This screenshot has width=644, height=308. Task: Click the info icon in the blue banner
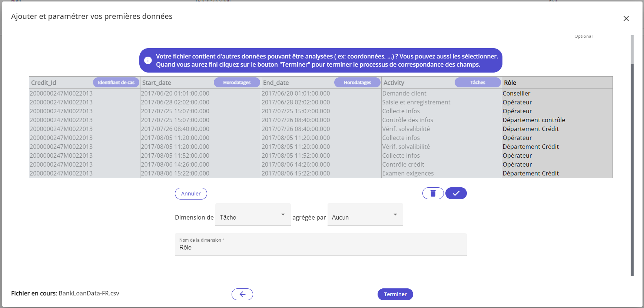[148, 60]
